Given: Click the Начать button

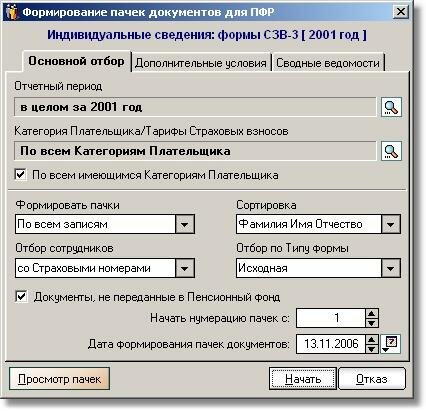Looking at the screenshot, I should pyautogui.click(x=303, y=379).
